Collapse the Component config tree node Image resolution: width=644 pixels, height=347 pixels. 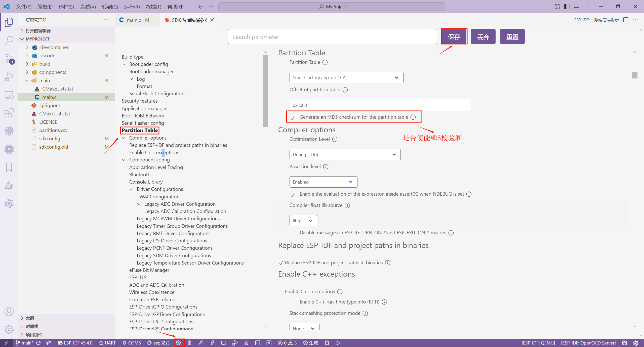(x=124, y=160)
